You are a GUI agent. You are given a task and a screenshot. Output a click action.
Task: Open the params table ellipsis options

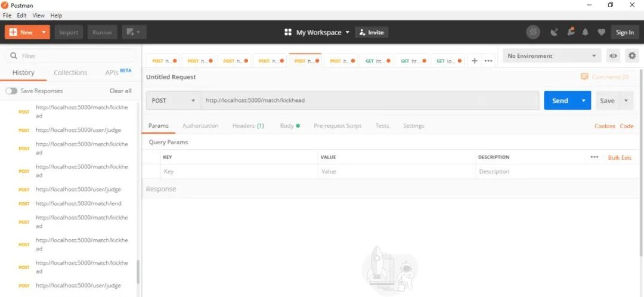point(595,157)
